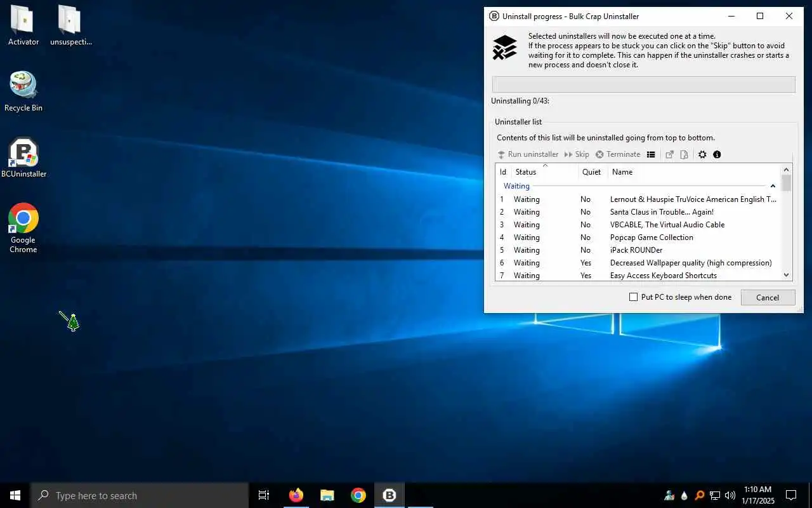Select Easy Access Keyboard Shortcuts row

pyautogui.click(x=638, y=276)
